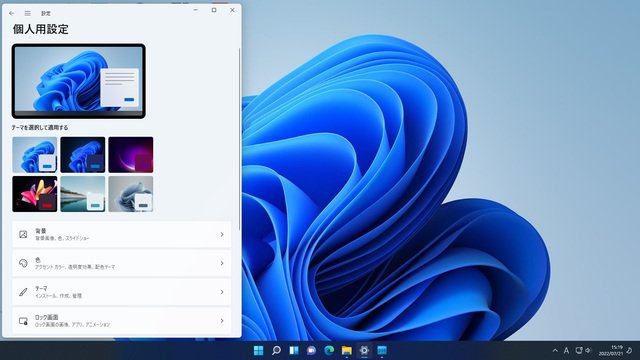Click the lock screen icon beside ロック画面
The image size is (640, 360).
coord(23,321)
